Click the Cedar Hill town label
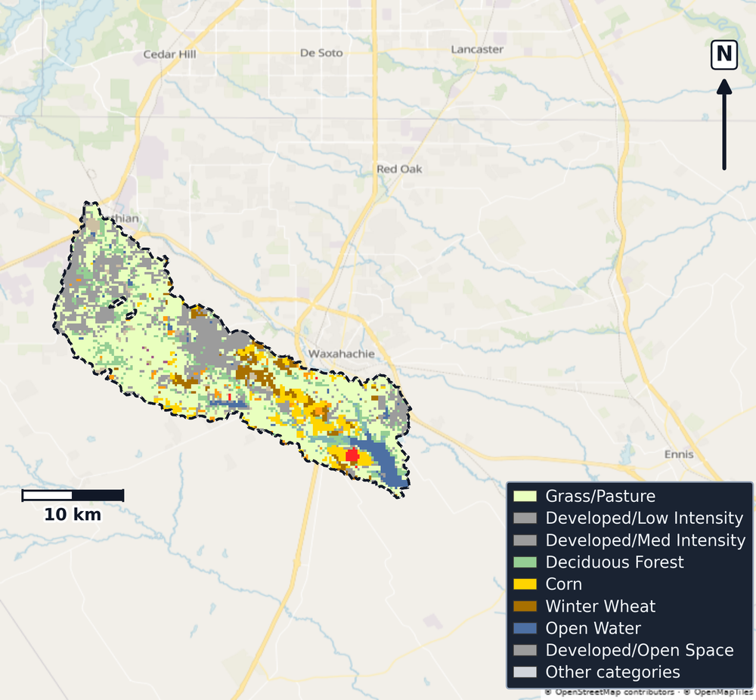The height and width of the screenshot is (700, 756). click(169, 54)
